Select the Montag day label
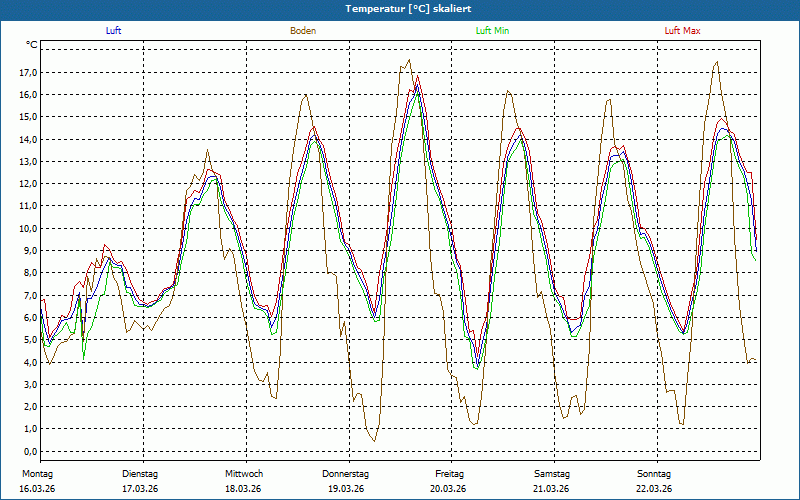This screenshot has width=800, height=500. coord(36,473)
